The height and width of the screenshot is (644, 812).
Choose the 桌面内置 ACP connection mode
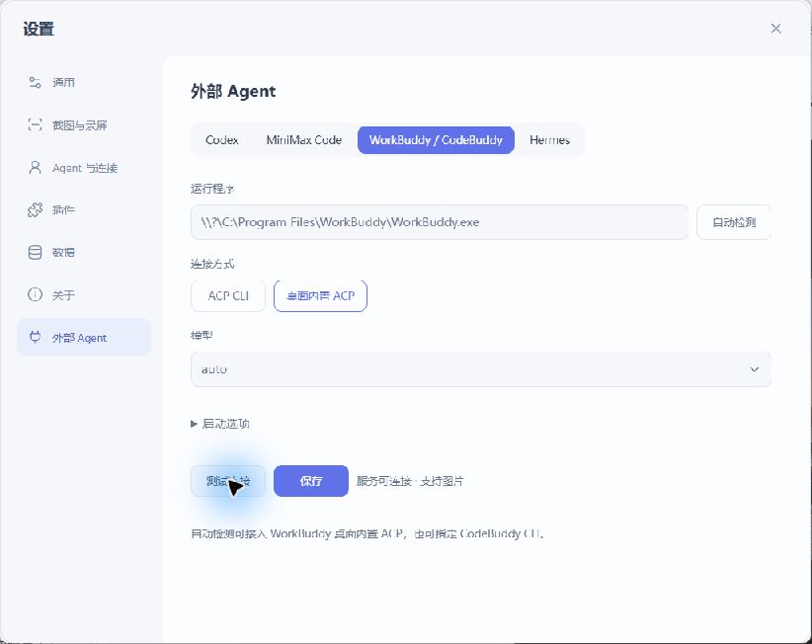click(x=321, y=295)
